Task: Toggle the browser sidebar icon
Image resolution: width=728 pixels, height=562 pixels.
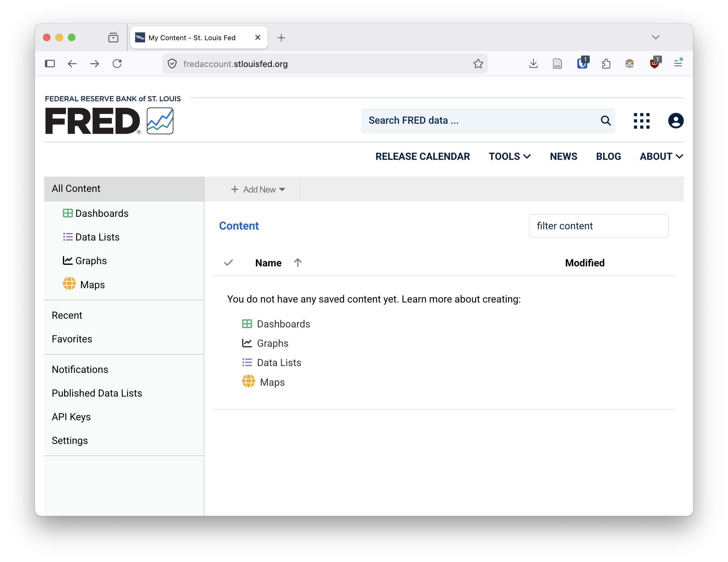Action: pos(50,63)
